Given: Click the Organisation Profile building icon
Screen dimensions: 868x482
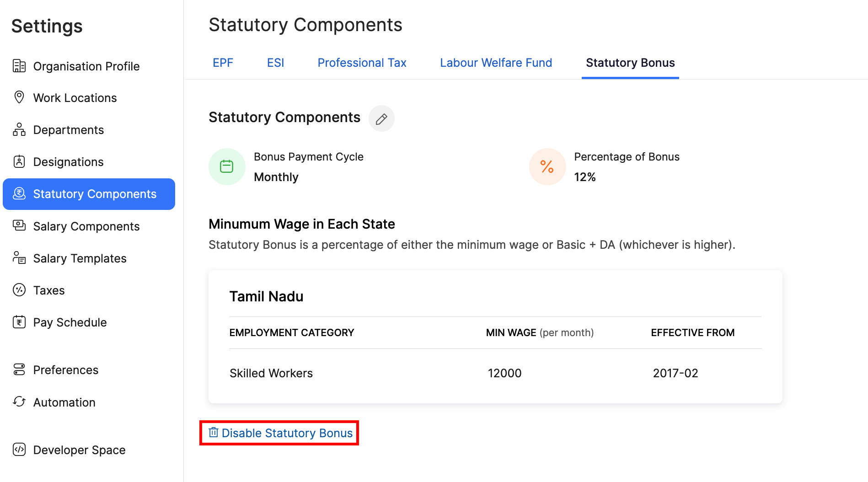Looking at the screenshot, I should coord(19,66).
